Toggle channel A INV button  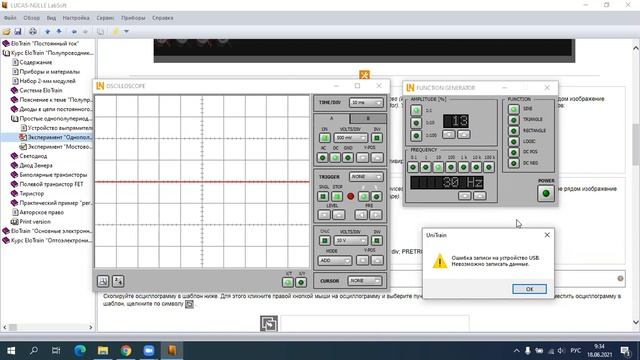(x=377, y=138)
